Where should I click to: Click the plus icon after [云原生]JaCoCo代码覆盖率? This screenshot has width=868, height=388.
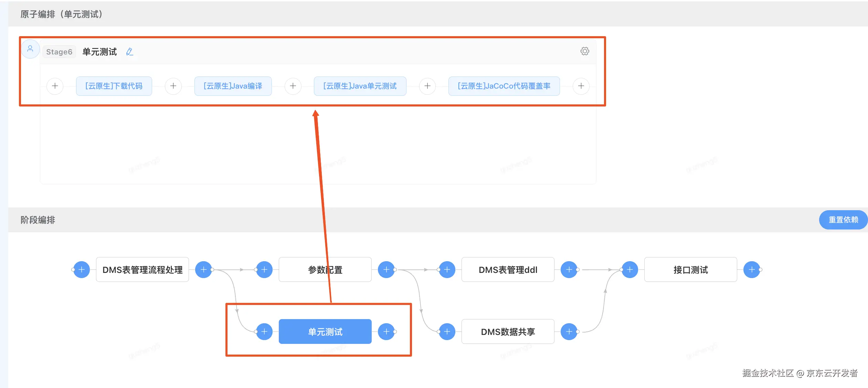point(581,86)
